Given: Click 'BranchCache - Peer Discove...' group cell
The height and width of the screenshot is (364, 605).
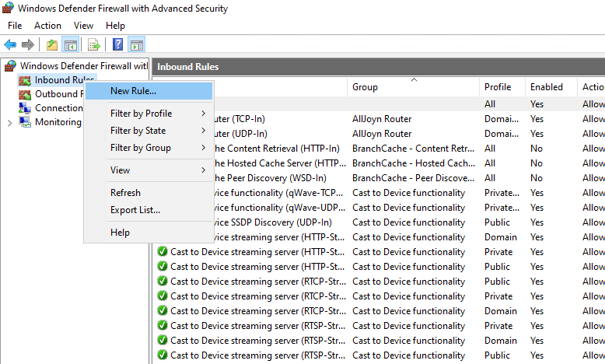Looking at the screenshot, I should (x=413, y=178).
